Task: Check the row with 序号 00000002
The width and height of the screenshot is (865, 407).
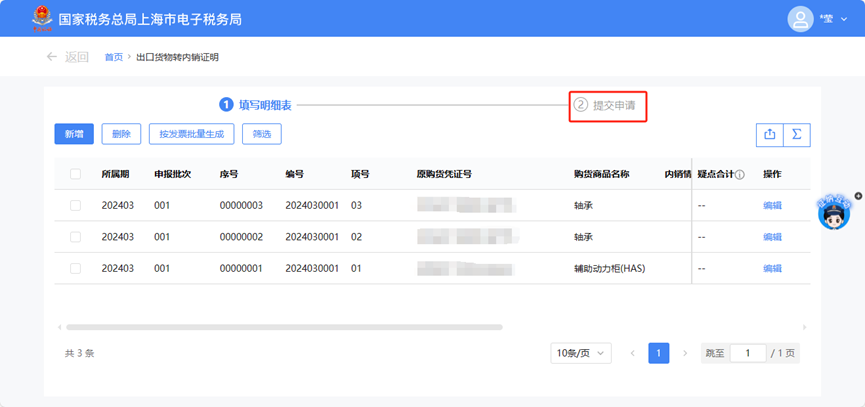Action: pyautogui.click(x=76, y=237)
